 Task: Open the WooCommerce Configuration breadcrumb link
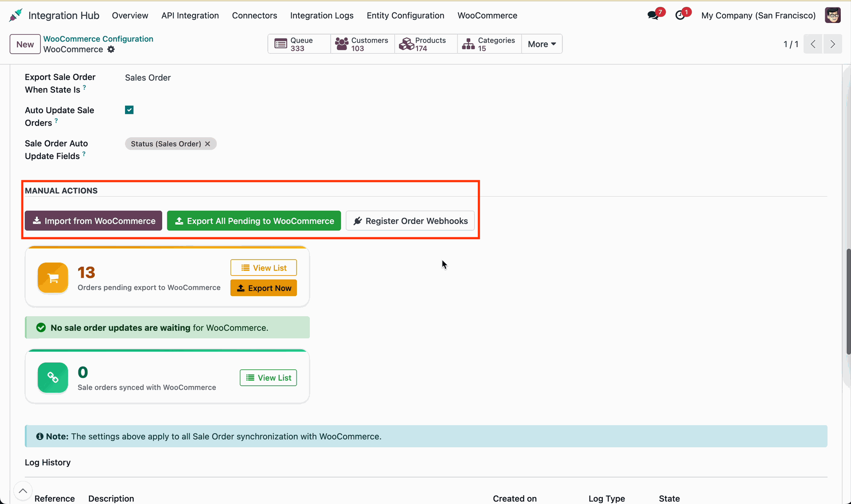(98, 39)
